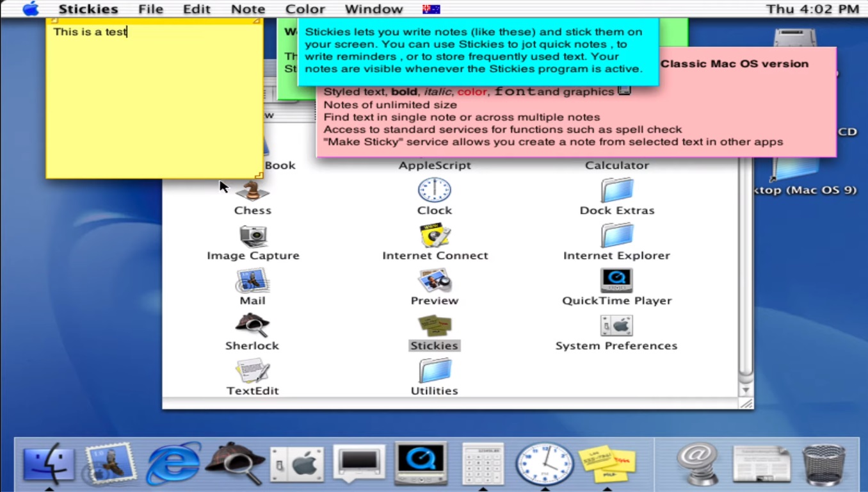The width and height of the screenshot is (868, 492).
Task: Open the Dock Extras folder
Action: pos(617,190)
